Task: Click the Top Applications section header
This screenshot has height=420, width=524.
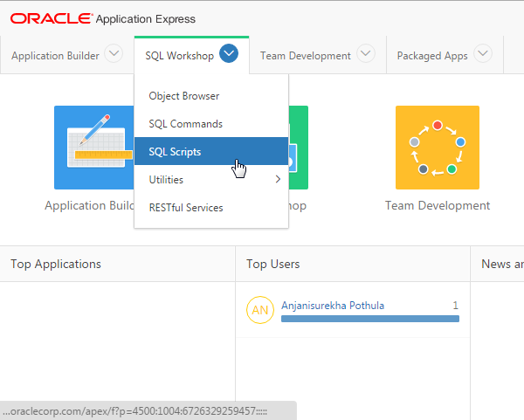Action: [x=56, y=264]
